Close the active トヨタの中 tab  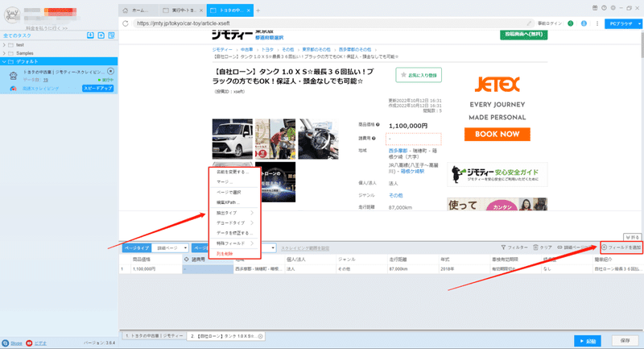249,10
